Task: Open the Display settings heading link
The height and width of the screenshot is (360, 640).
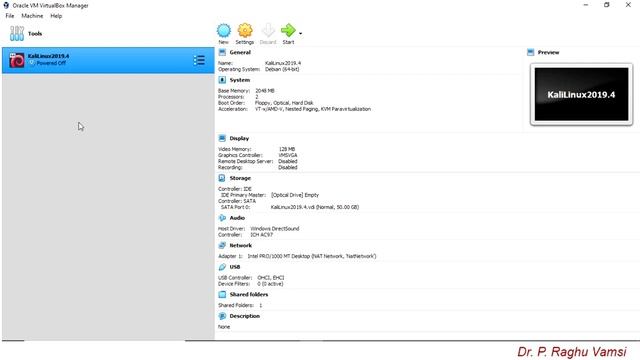Action: tap(239, 138)
